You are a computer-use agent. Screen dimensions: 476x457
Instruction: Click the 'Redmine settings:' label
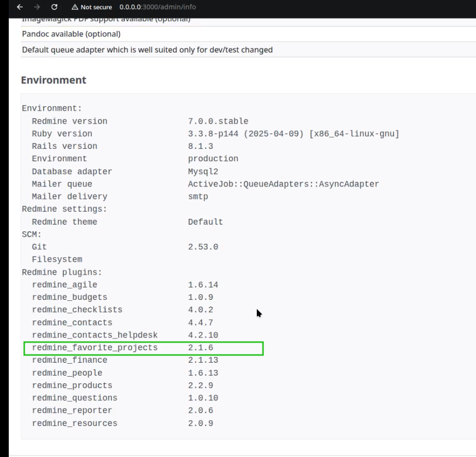(x=64, y=209)
